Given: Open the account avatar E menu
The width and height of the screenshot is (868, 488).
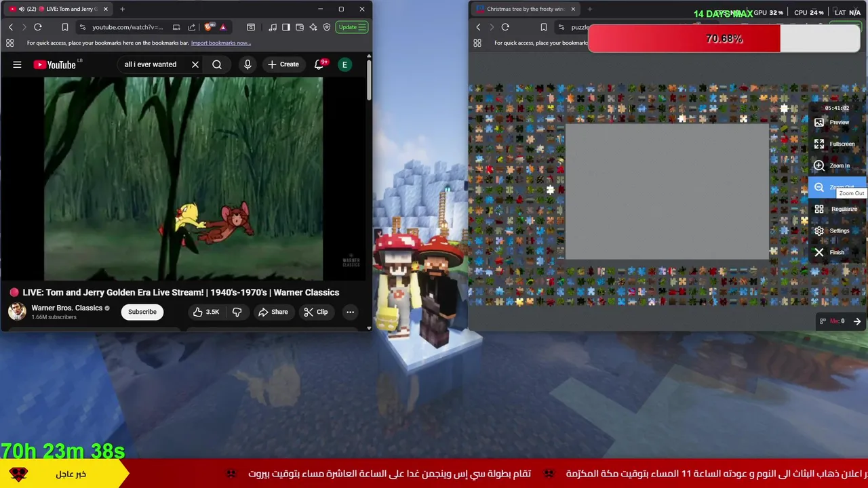Looking at the screenshot, I should coord(344,64).
